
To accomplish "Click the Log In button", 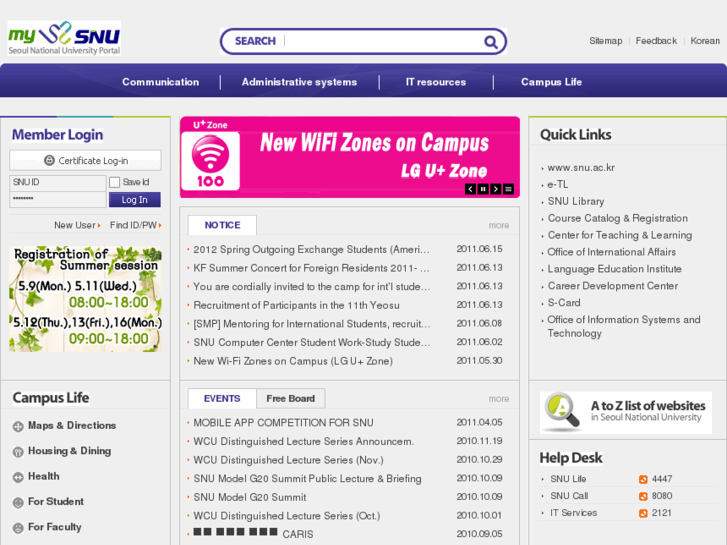I will point(134,200).
